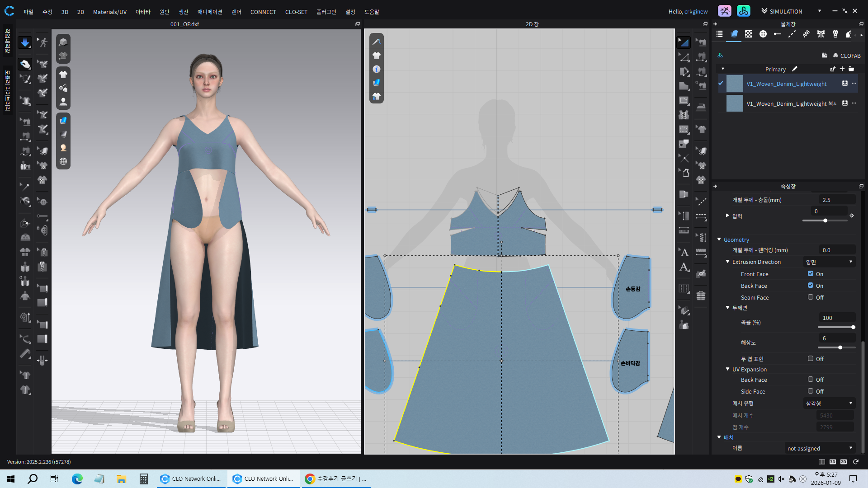Open the CLO-SET menu

point(296,12)
